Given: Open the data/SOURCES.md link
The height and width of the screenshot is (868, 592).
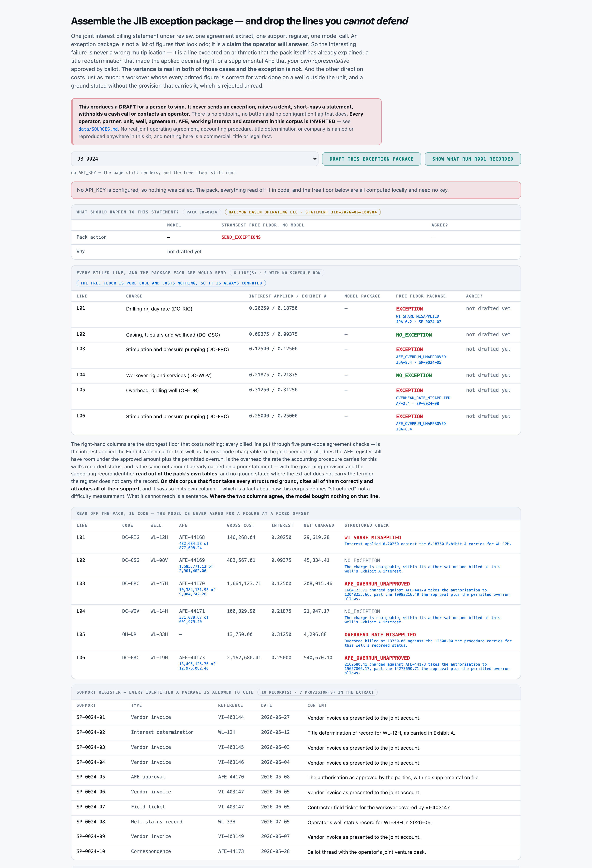Looking at the screenshot, I should tap(98, 129).
